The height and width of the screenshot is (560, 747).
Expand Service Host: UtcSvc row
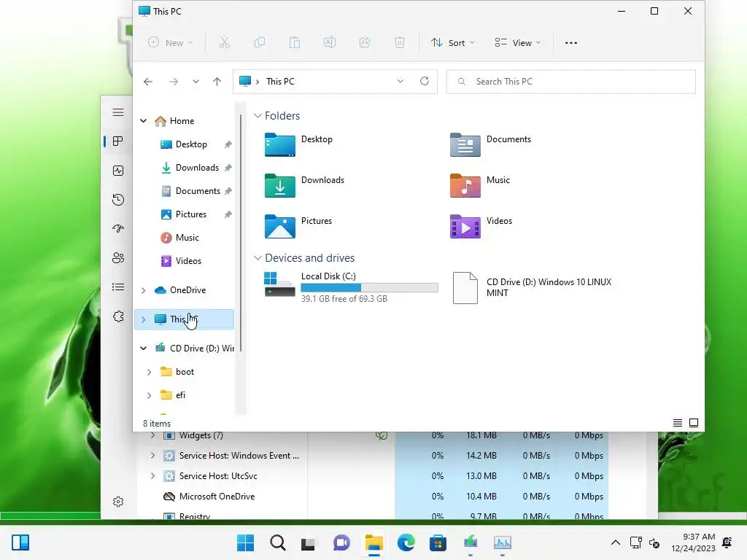[152, 475]
